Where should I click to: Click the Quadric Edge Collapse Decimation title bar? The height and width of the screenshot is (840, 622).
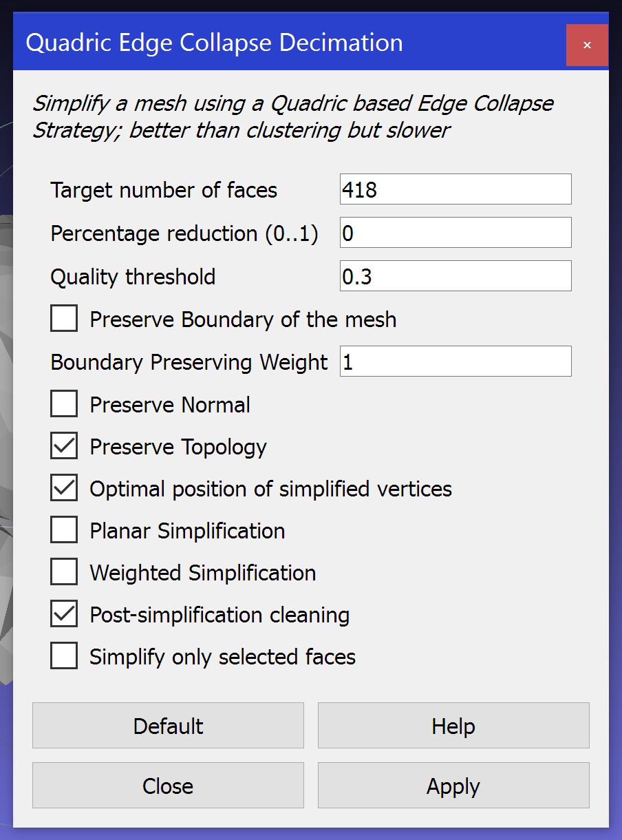[275, 43]
